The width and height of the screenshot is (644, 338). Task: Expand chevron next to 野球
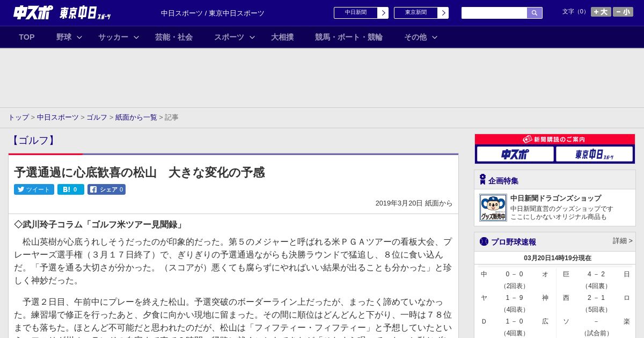[79, 38]
